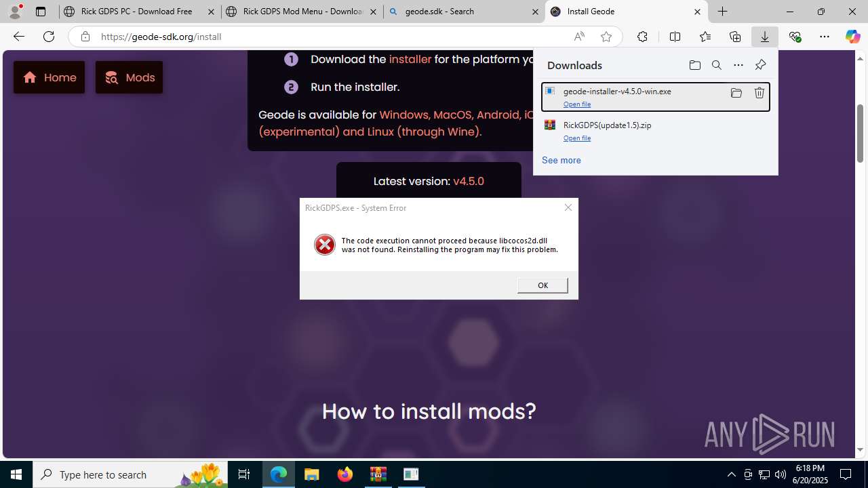Click taskbar search box
This screenshot has height=488, width=868.
click(x=130, y=474)
